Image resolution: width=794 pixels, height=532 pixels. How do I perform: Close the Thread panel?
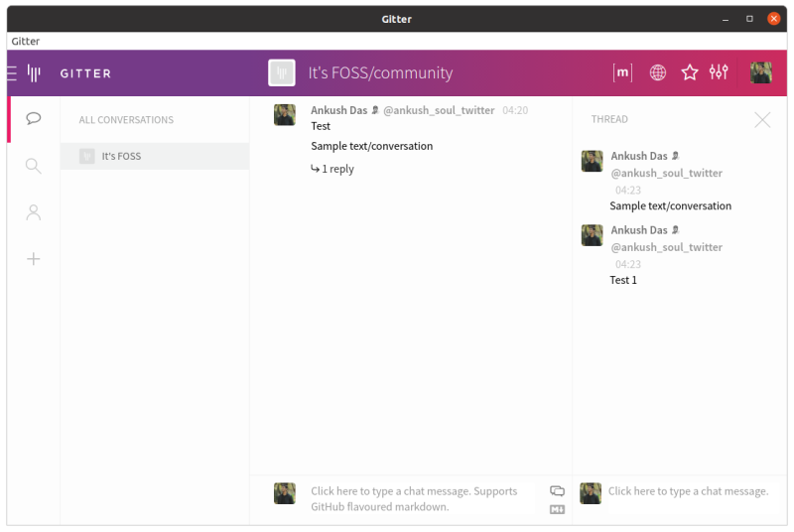(762, 120)
